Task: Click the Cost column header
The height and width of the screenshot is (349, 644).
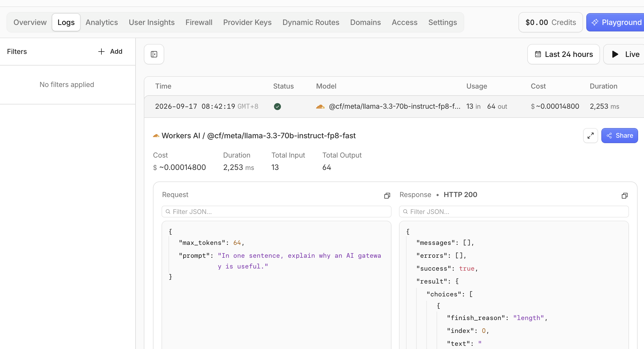Action: pyautogui.click(x=538, y=86)
